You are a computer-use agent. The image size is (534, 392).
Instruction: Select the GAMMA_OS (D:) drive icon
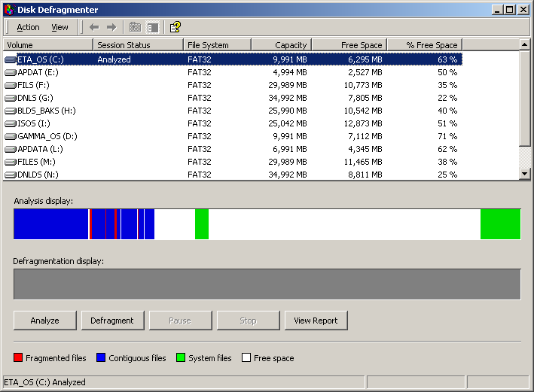(x=11, y=136)
